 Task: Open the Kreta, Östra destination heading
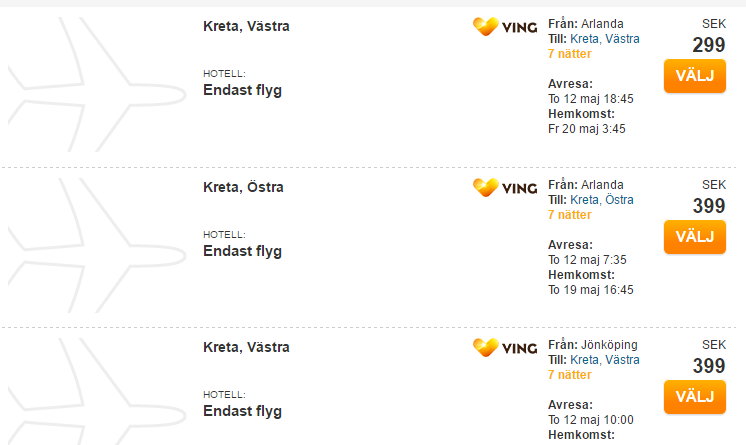(243, 186)
